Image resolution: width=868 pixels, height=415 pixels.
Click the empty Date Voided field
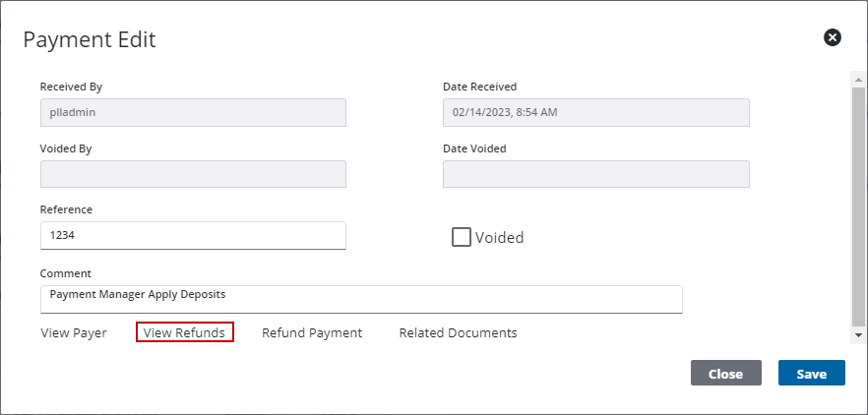[x=595, y=175]
